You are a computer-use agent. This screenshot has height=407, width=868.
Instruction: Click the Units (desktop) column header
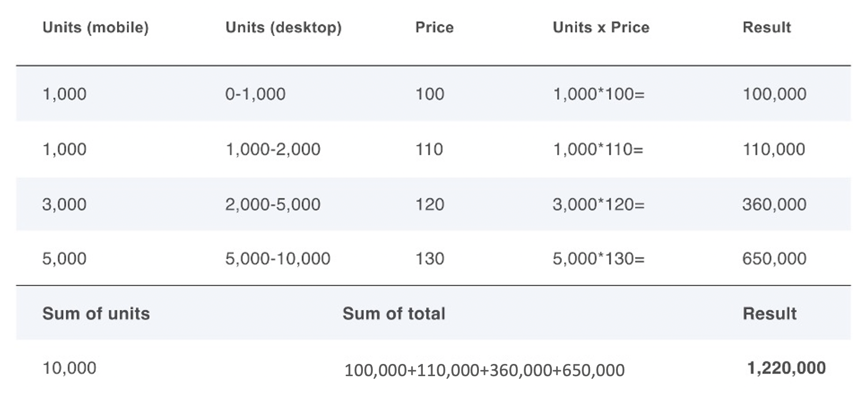tap(283, 28)
